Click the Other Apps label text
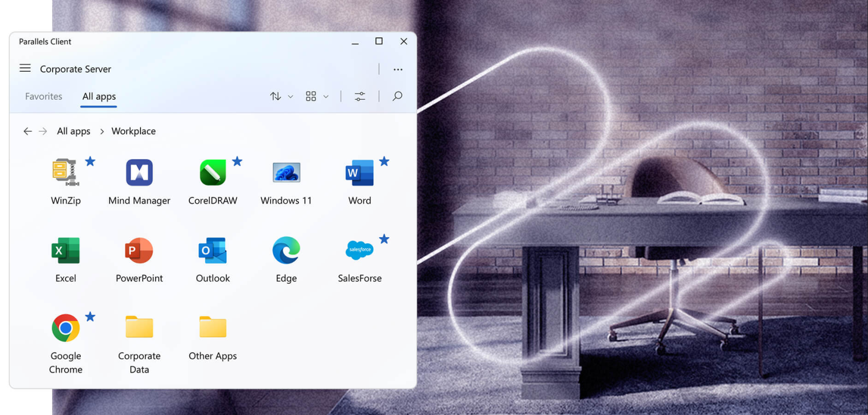 click(x=213, y=356)
